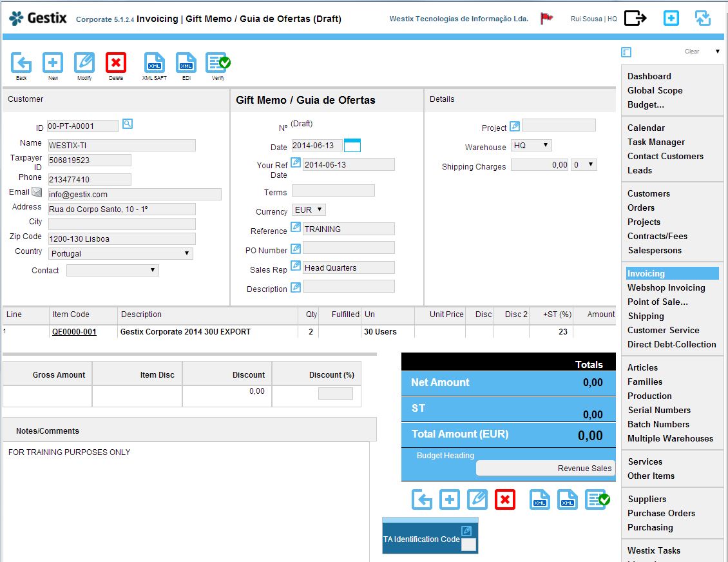Click the Back icon in top toolbar
Screen dimensions: 728x562
click(x=21, y=63)
